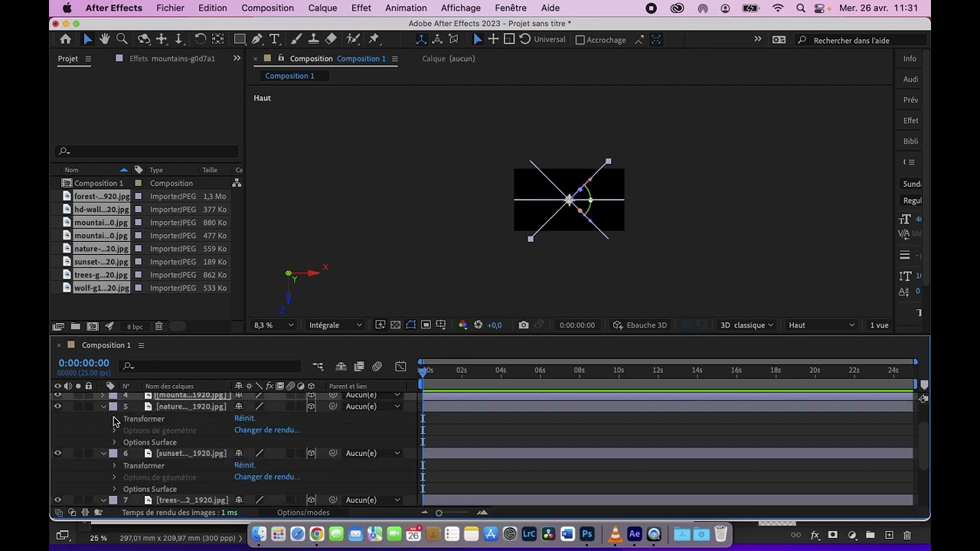
Task: Select the Hand tool
Action: [x=105, y=39]
